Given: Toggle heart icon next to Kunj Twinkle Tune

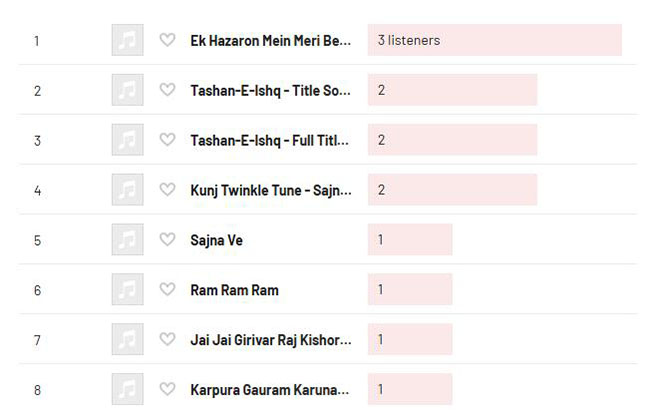Looking at the screenshot, I should pos(167,189).
